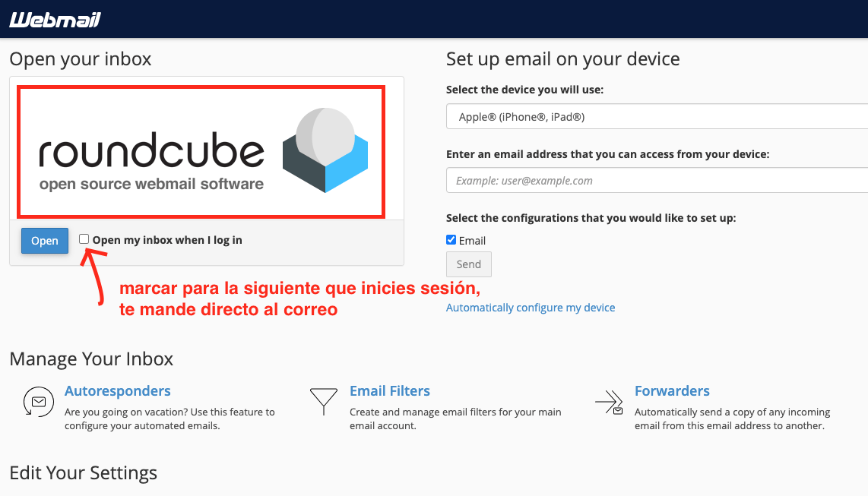Click the Enter an email address label
Viewport: 868px width, 496px height.
coord(608,154)
